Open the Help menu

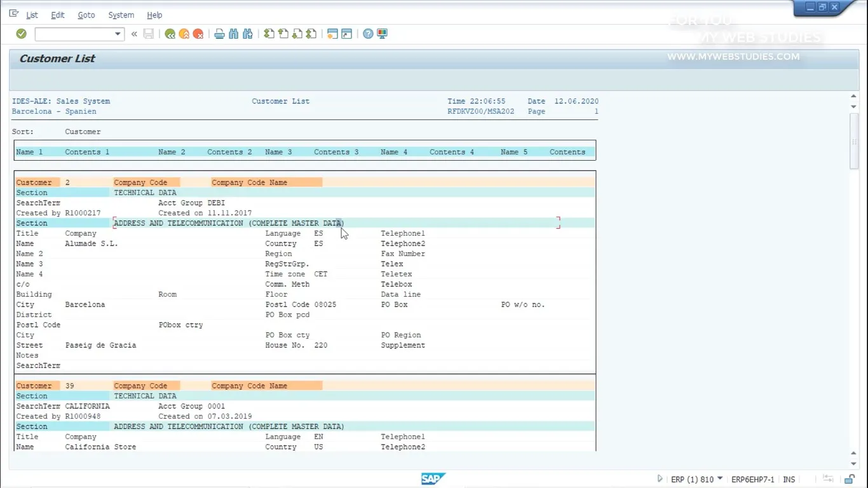(x=154, y=15)
